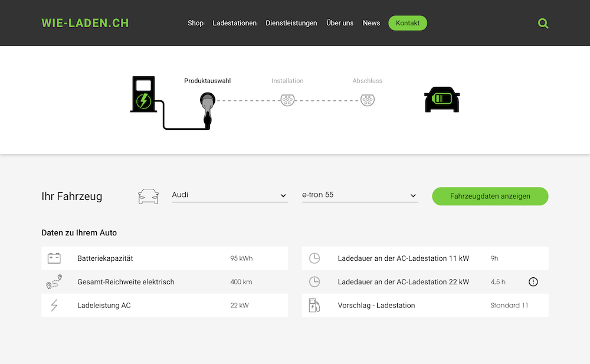This screenshot has width=590, height=364.
Task: Click the WIE-LADEN.CH logo
Action: click(x=85, y=23)
